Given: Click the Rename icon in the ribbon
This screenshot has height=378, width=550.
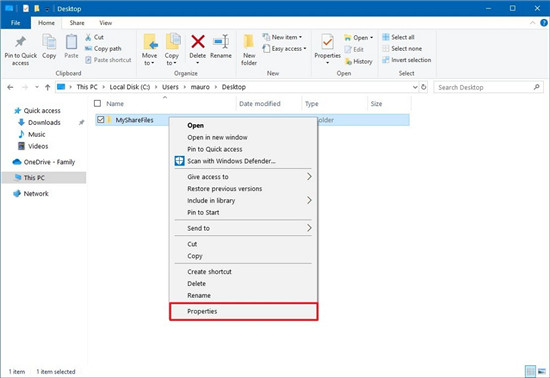Looking at the screenshot, I should pyautogui.click(x=221, y=42).
